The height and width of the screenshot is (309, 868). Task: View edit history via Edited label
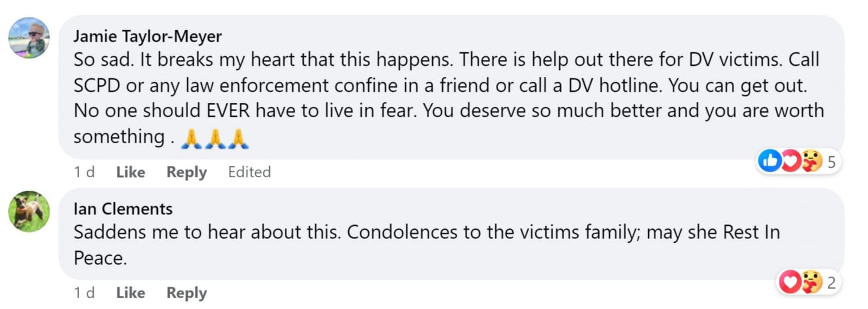249,172
